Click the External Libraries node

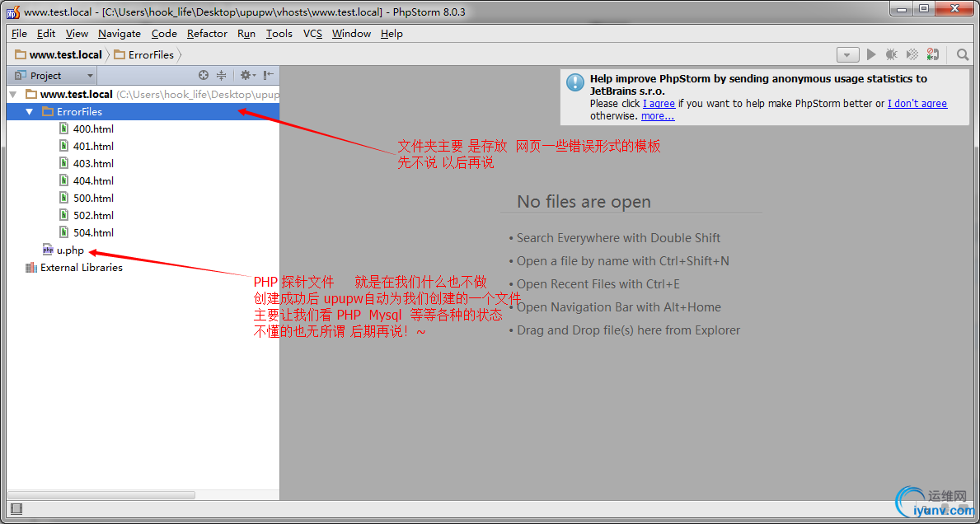click(x=82, y=267)
